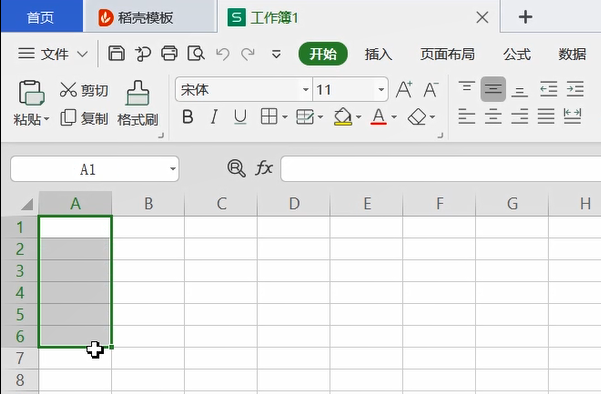
Task: Open the 粘贴 paste options arrow
Action: (x=46, y=119)
